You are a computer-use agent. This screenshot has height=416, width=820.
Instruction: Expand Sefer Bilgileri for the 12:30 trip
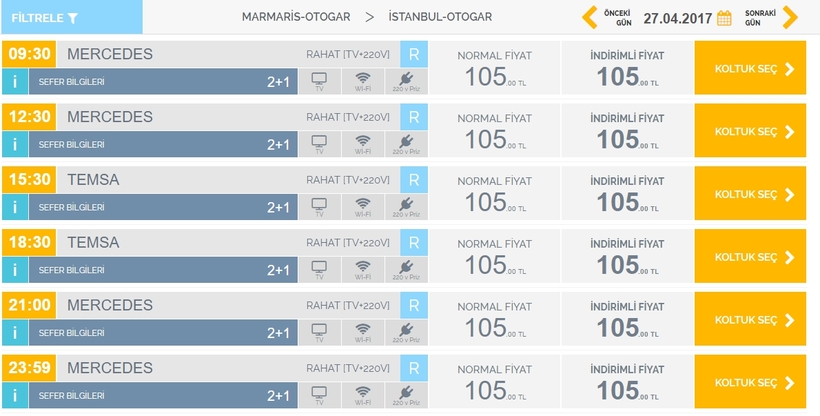click(x=163, y=144)
